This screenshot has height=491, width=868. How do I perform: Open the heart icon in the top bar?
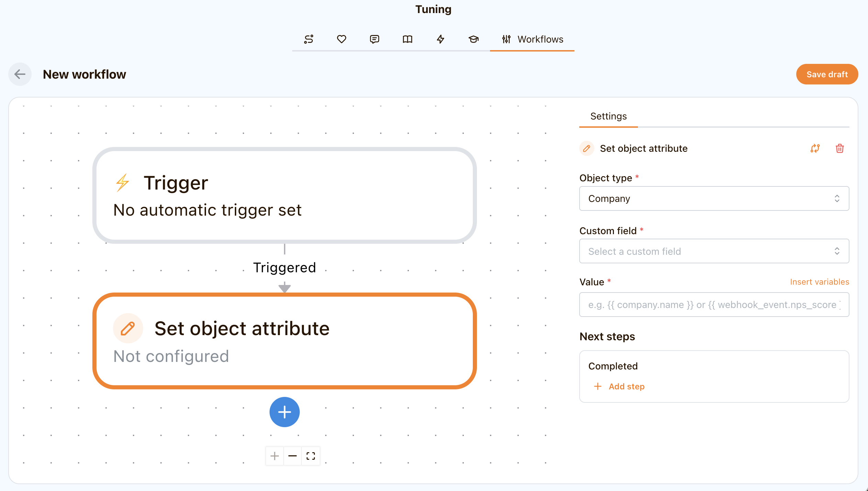[x=342, y=39]
